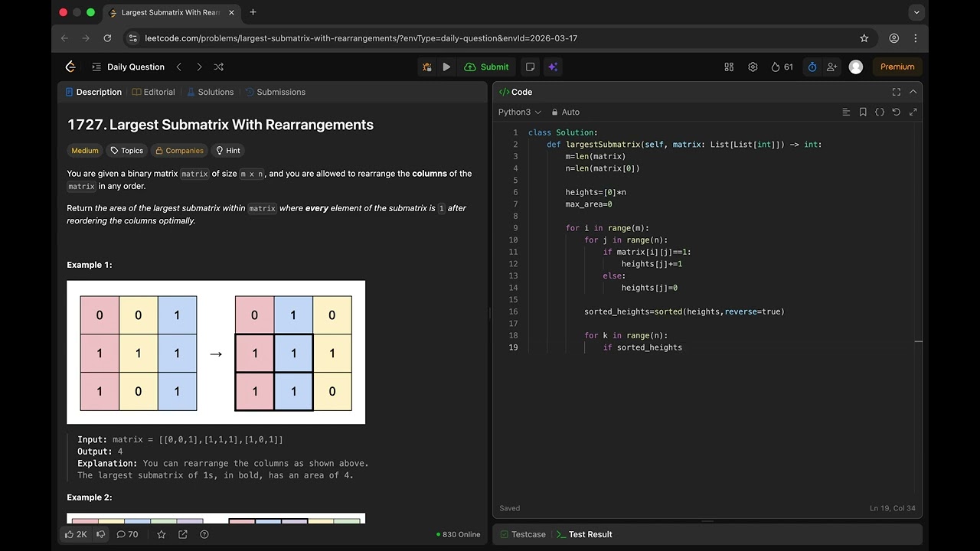
Task: Open the profile avatar menu
Action: [x=856, y=67]
